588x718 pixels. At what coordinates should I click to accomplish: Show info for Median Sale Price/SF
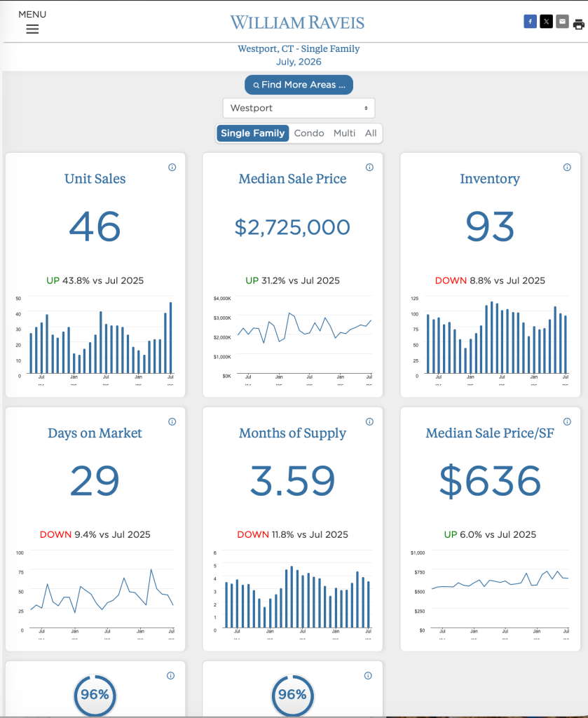pos(567,421)
